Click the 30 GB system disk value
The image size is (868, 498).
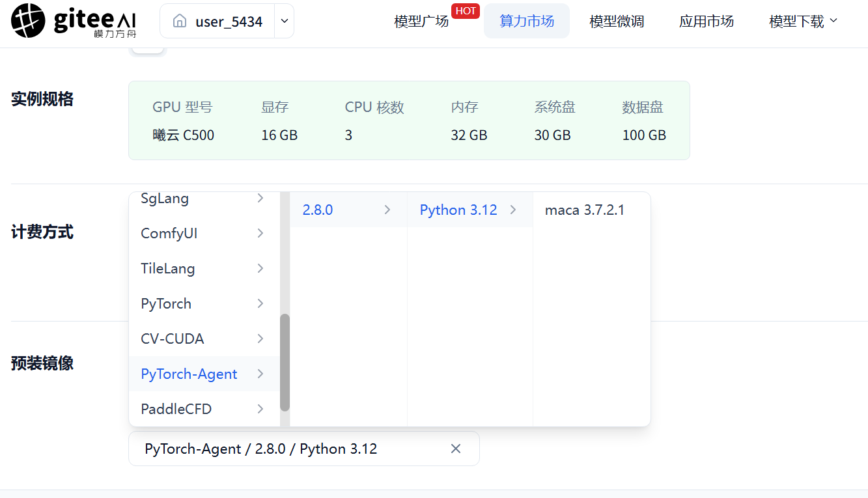click(552, 135)
